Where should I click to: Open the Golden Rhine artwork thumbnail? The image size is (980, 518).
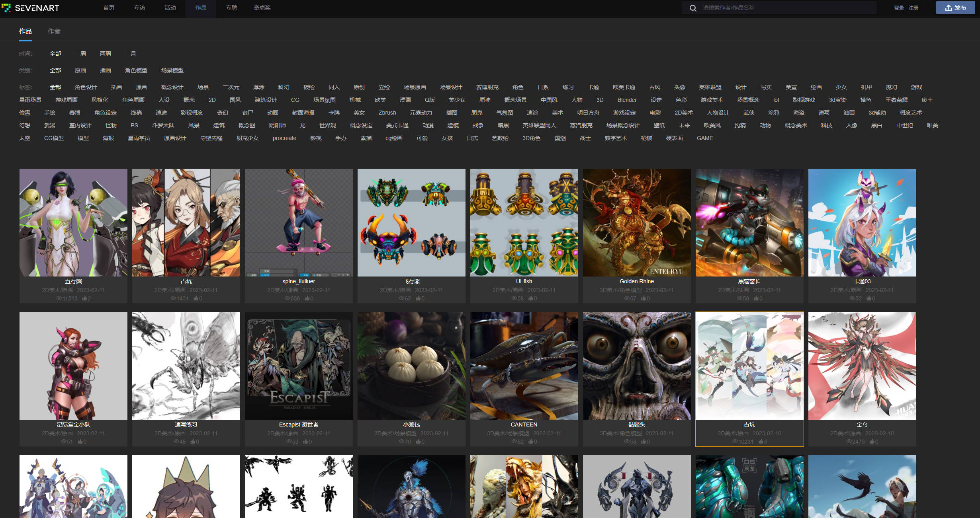point(637,222)
